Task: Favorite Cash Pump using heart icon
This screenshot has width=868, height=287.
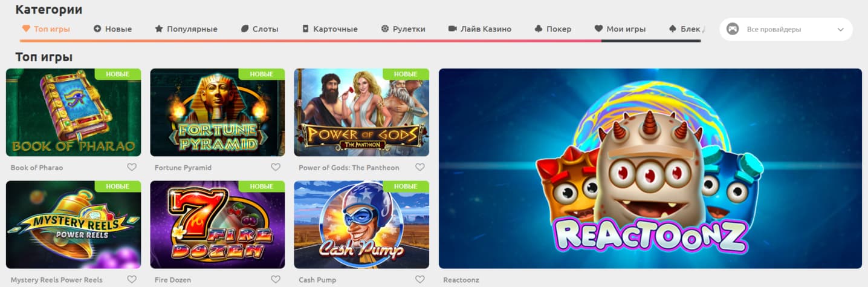Action: click(420, 280)
